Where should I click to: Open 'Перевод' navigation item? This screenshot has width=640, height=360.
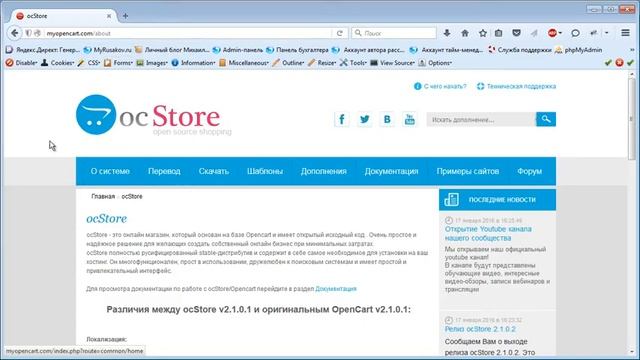164,171
